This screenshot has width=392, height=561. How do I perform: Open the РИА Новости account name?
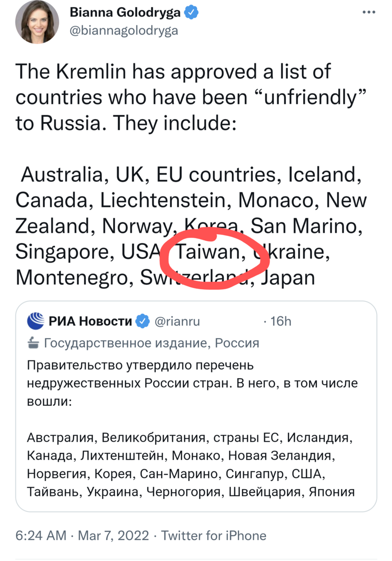pos(90,321)
